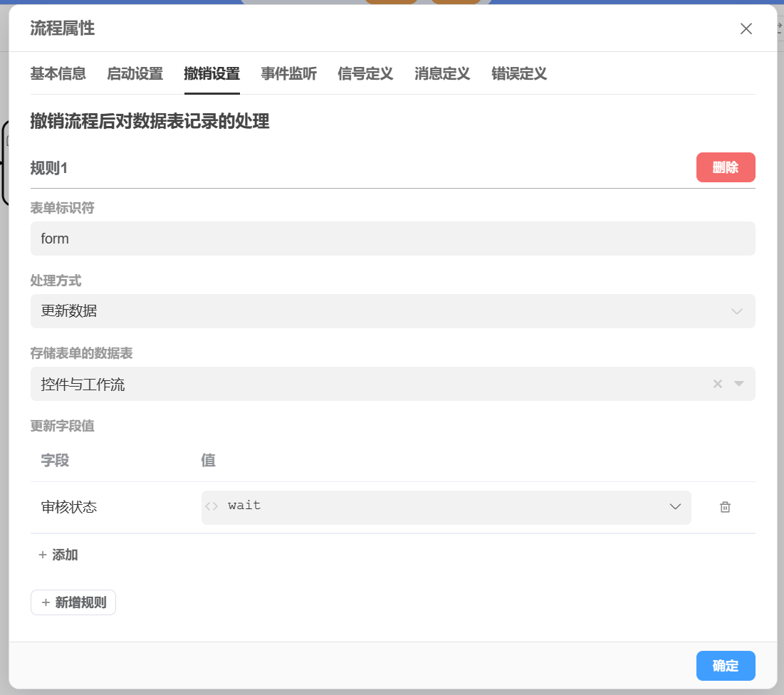Go to the 事件监听 tab

288,73
